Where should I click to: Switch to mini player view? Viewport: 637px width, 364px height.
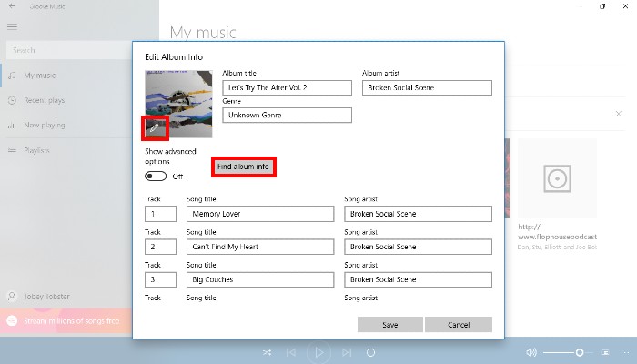(604, 352)
